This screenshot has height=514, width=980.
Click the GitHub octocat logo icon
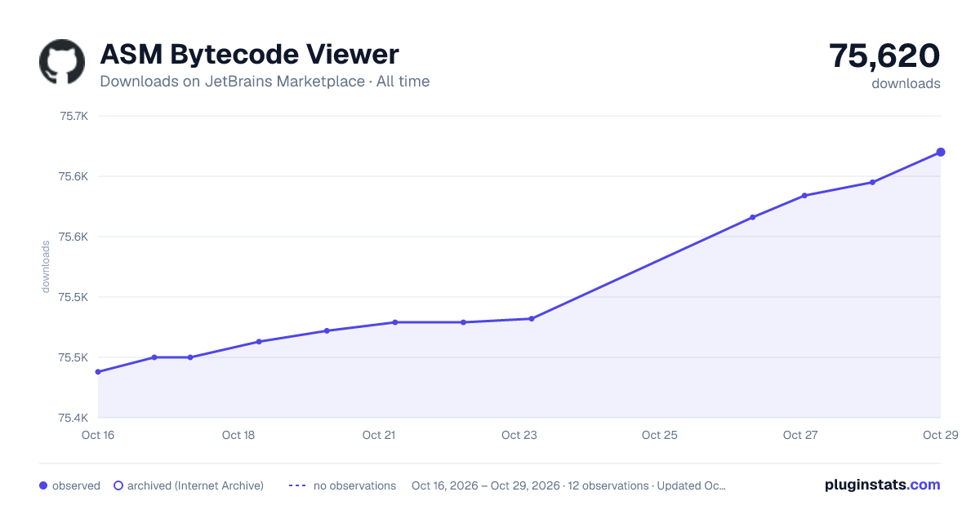pos(62,62)
